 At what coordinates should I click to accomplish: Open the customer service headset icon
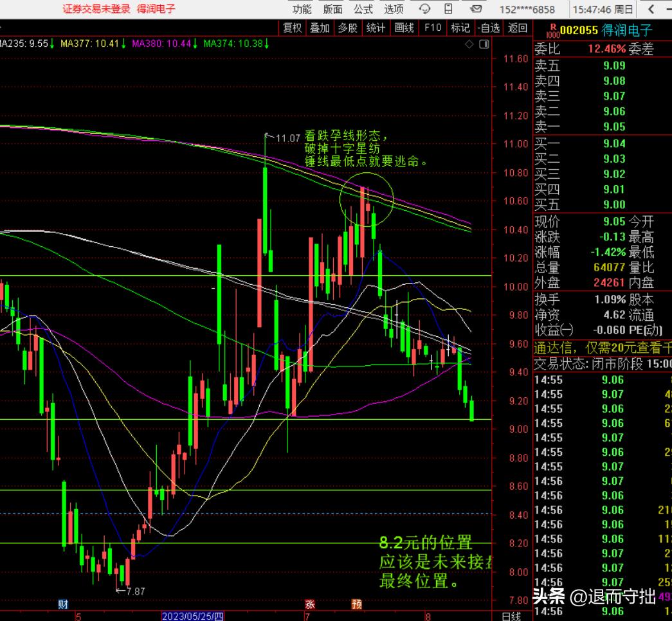[x=424, y=9]
